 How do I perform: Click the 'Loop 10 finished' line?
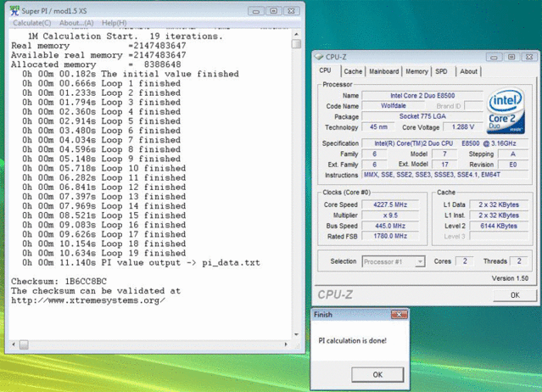tap(104, 168)
